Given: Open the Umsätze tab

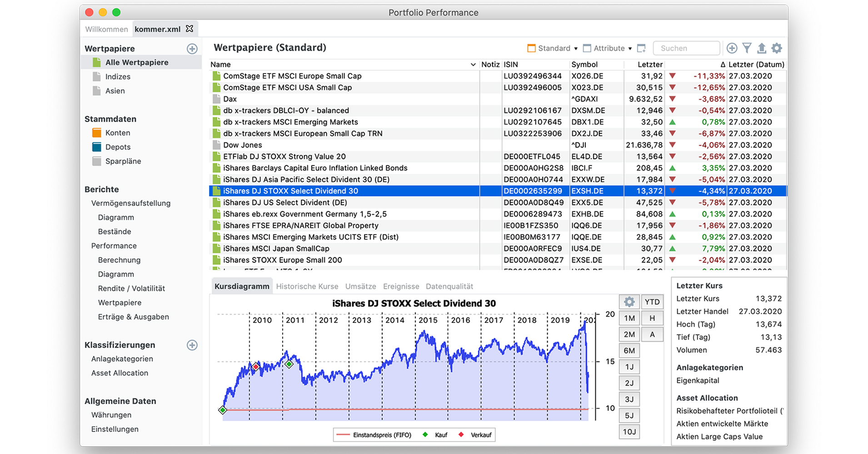Looking at the screenshot, I should pos(361,286).
